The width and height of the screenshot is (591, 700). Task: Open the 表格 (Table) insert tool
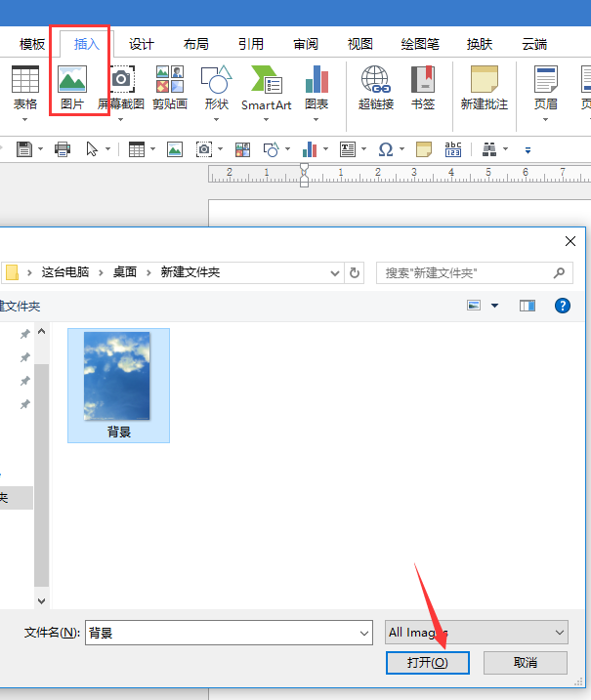(25, 89)
